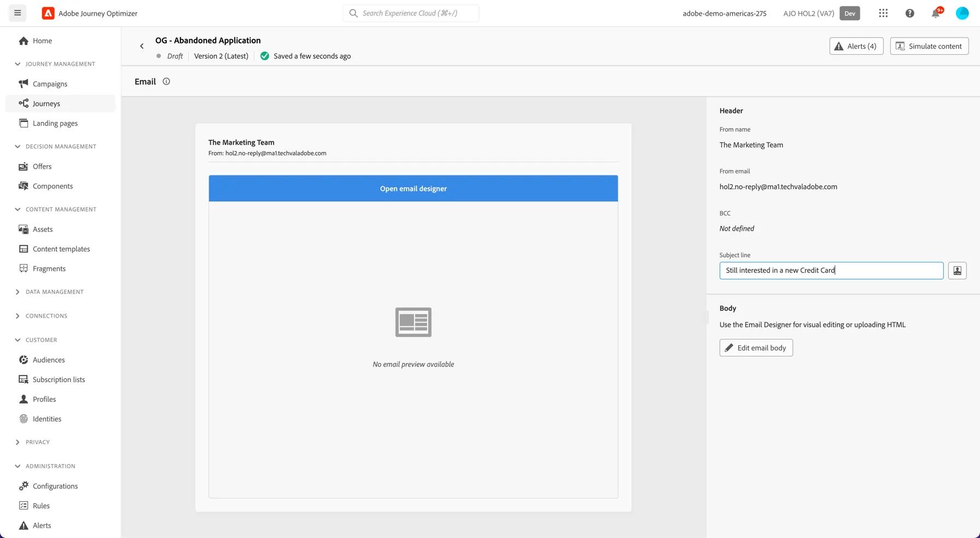Open Configurations under Administration

[x=60, y=486]
